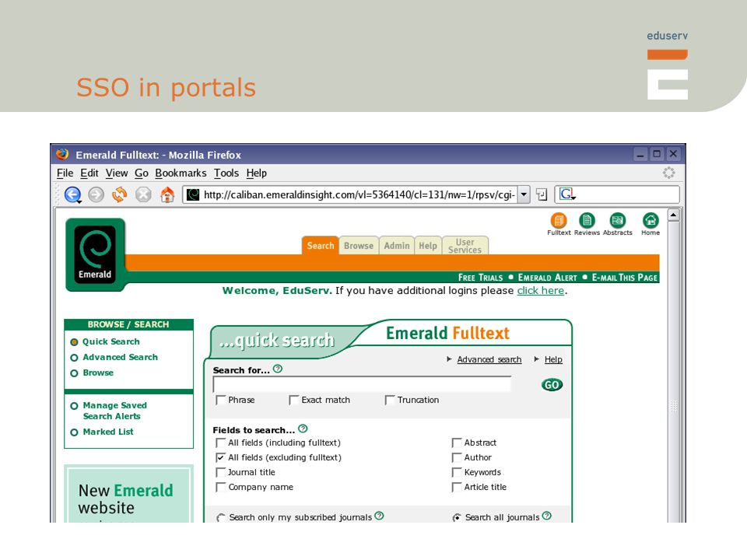Click the Firefox logo in title bar
Viewport: 747px width, 560px height.
pyautogui.click(x=62, y=154)
